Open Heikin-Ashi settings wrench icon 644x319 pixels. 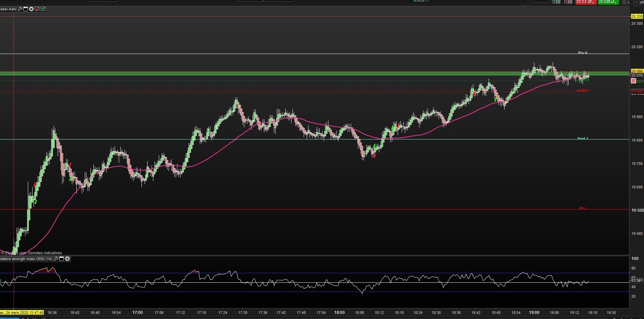(20, 9)
